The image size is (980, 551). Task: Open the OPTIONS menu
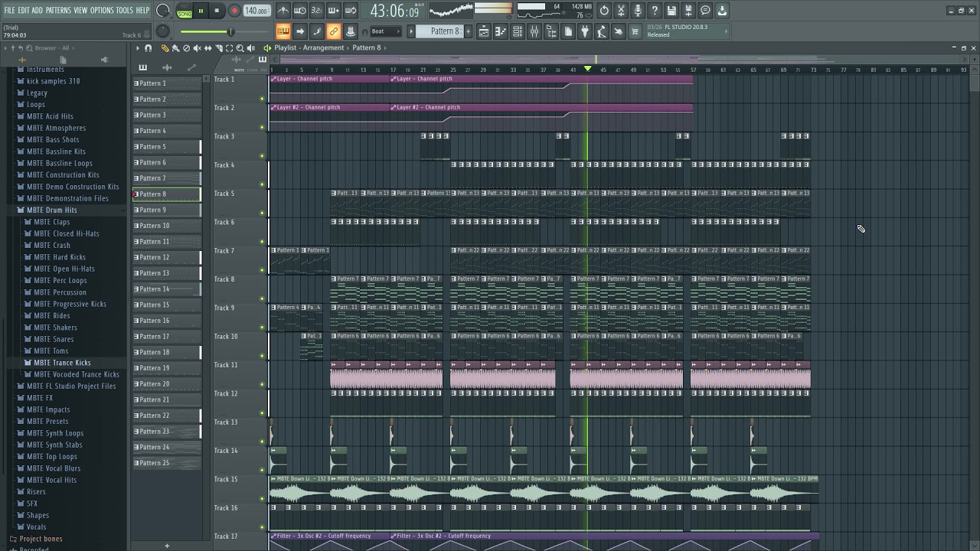[102, 10]
